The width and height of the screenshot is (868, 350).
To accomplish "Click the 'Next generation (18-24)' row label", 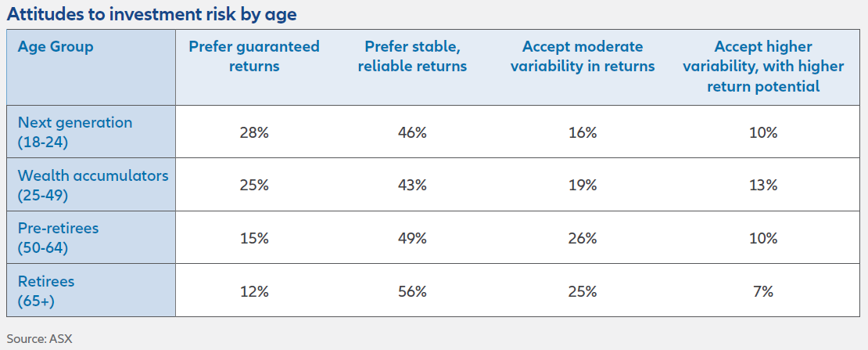I will pos(75,132).
